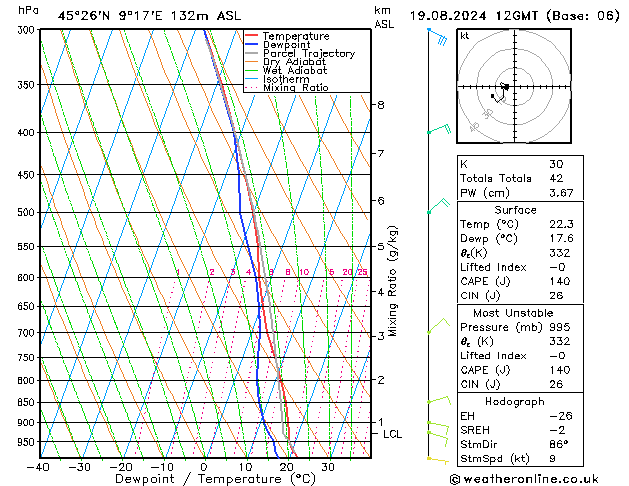Click the 700 hPa green wind barb
The image size is (629, 486).
(x=438, y=326)
